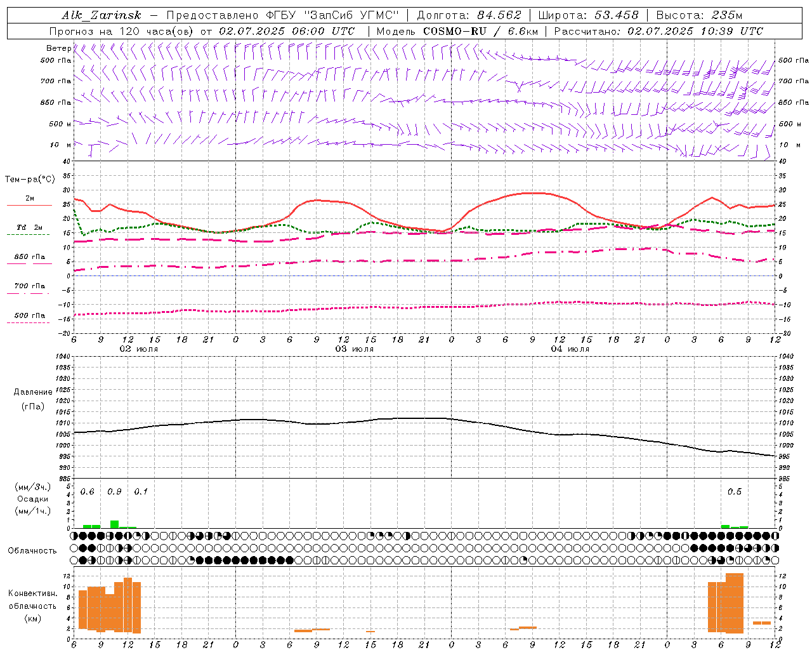This screenshot has height=650, width=812.
Task: Click the 'Ветер' wind panel label
Action: pyautogui.click(x=58, y=48)
